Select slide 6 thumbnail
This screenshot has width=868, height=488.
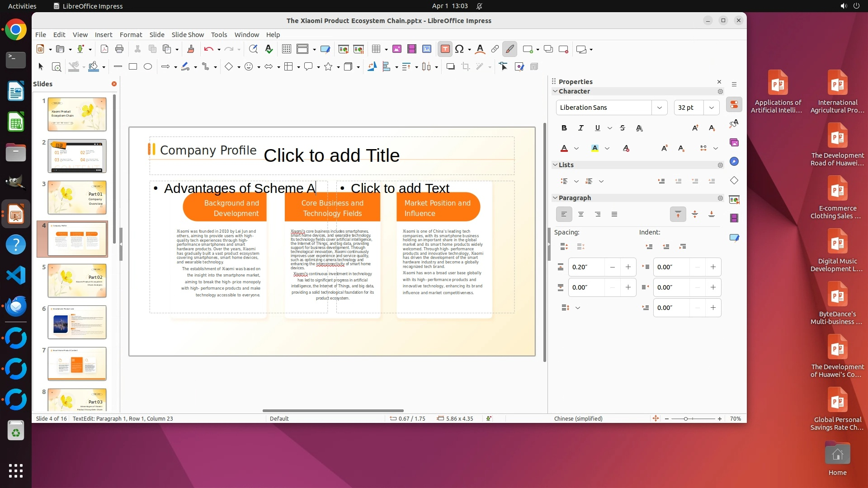coord(77,322)
